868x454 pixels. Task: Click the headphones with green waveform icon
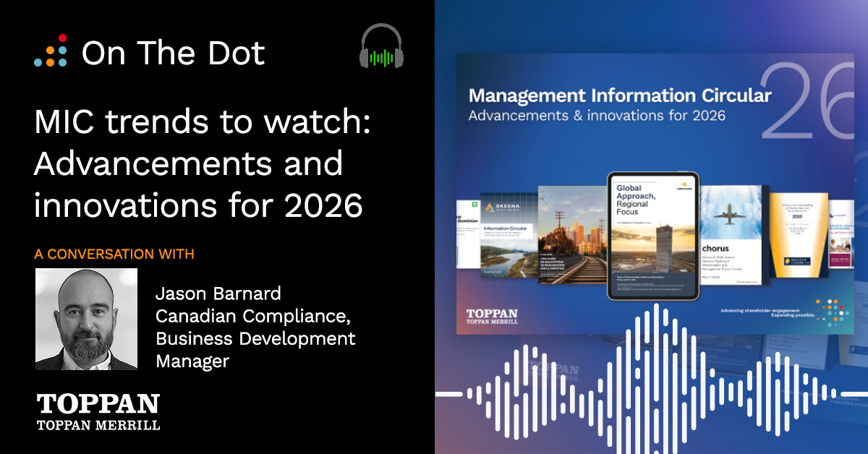click(x=382, y=46)
